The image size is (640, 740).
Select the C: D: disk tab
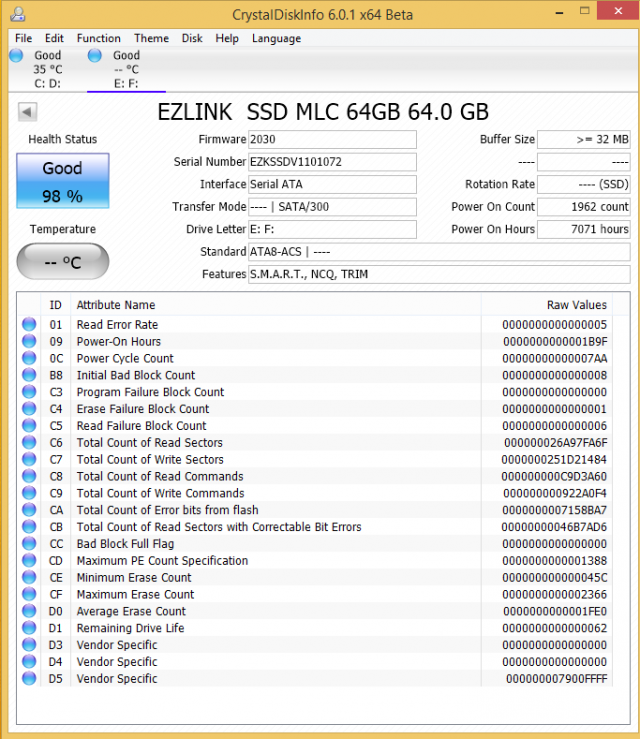tap(47, 69)
